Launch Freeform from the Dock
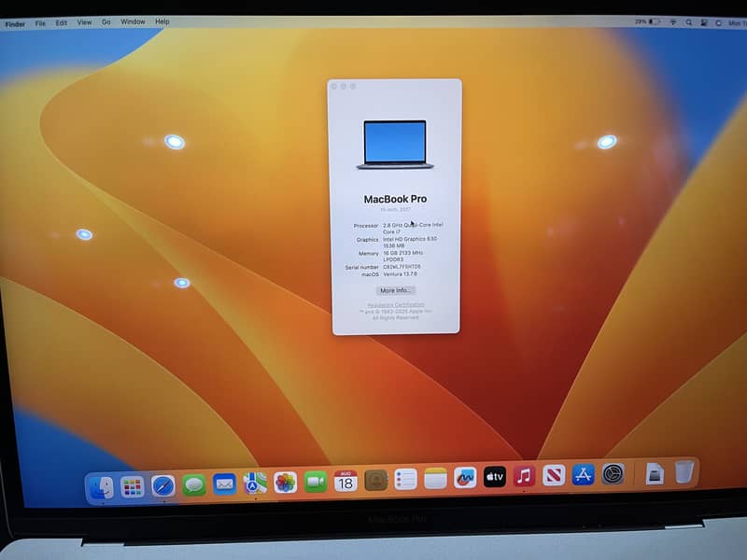 click(x=465, y=477)
